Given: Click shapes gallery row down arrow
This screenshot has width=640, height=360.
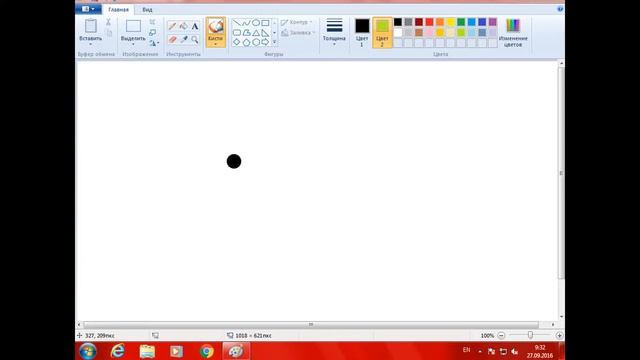Looking at the screenshot, I should click(x=274, y=33).
